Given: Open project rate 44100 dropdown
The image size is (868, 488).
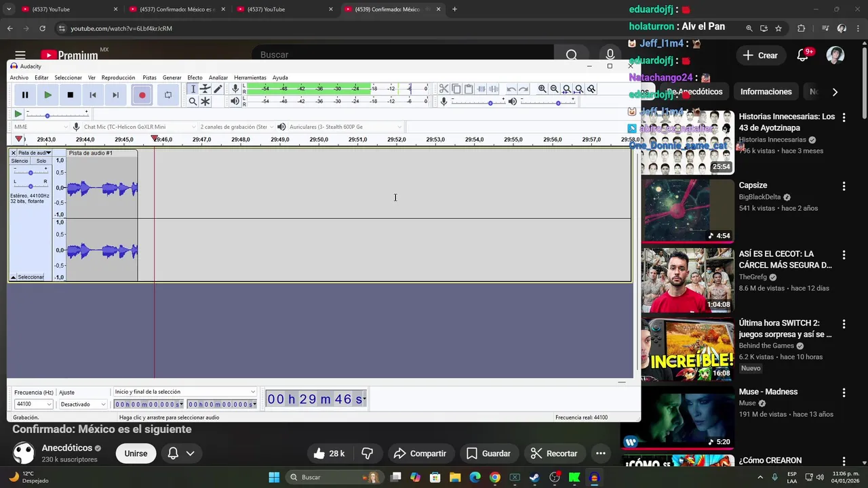Looking at the screenshot, I should (x=33, y=404).
